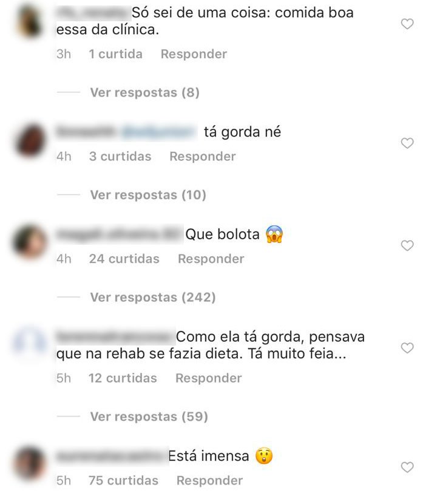This screenshot has height=504, width=437.
Task: View who liked: "1 curtida"
Action: pyautogui.click(x=116, y=54)
